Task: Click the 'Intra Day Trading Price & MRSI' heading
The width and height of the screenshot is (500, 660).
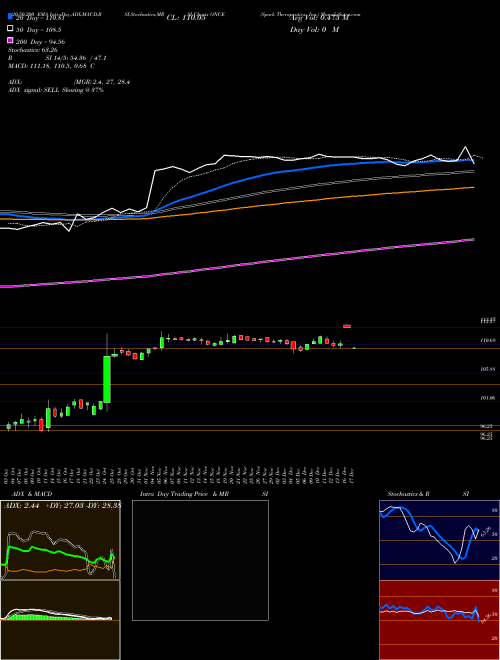Action: point(204,494)
